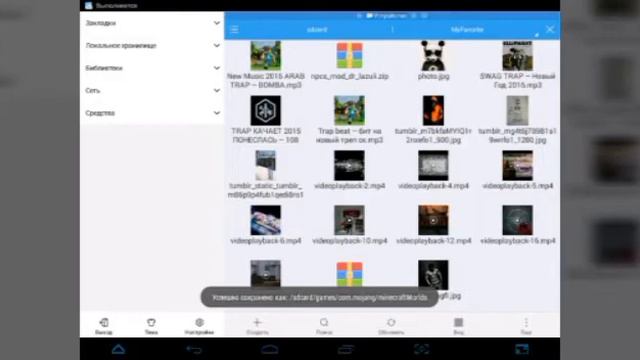The height and width of the screenshot is (360, 640).
Task: Switch to the MyFavorite tab
Action: click(x=467, y=30)
